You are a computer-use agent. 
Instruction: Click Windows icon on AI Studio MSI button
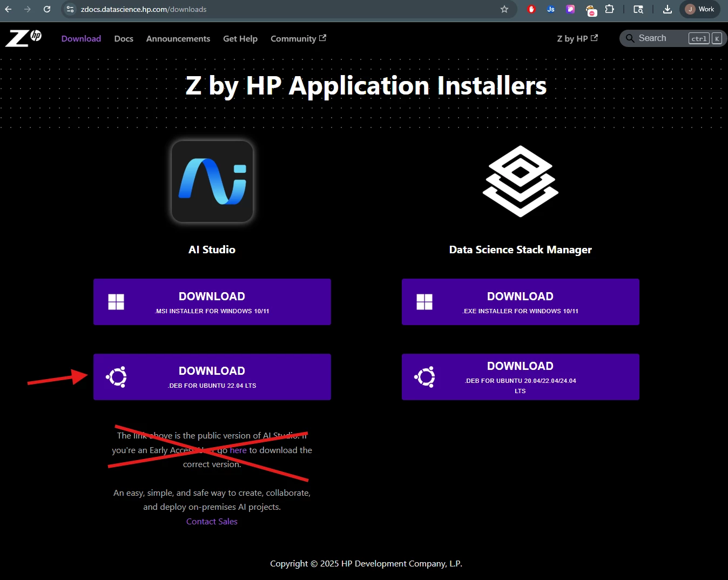click(x=116, y=302)
